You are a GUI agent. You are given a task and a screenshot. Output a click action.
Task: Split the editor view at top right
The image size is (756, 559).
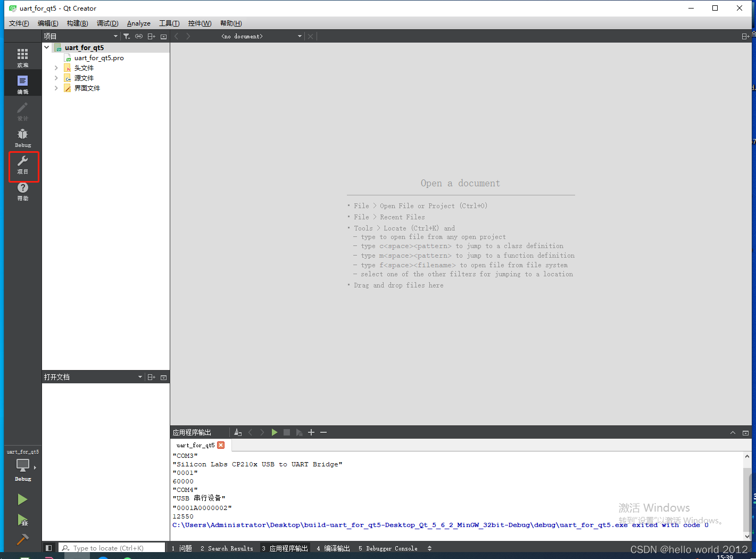pyautogui.click(x=745, y=36)
